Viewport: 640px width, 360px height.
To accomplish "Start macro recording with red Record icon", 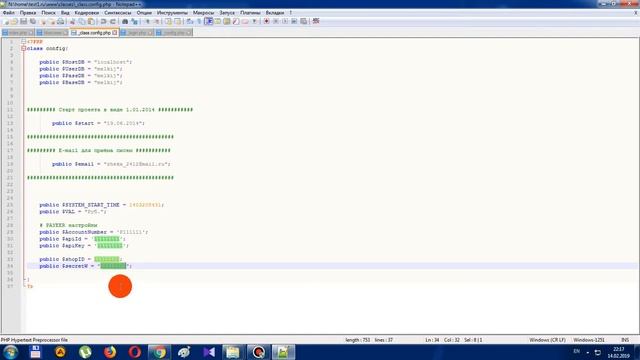I will 267,21.
